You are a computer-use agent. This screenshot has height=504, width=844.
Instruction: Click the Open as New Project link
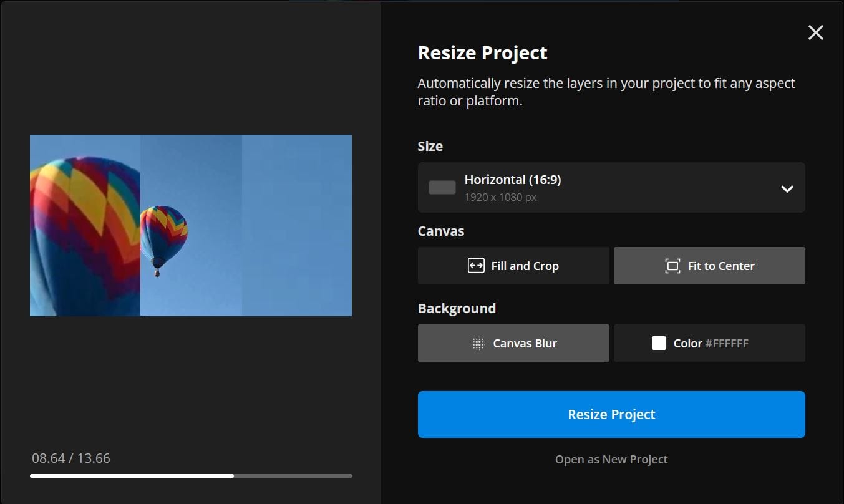pyautogui.click(x=611, y=460)
